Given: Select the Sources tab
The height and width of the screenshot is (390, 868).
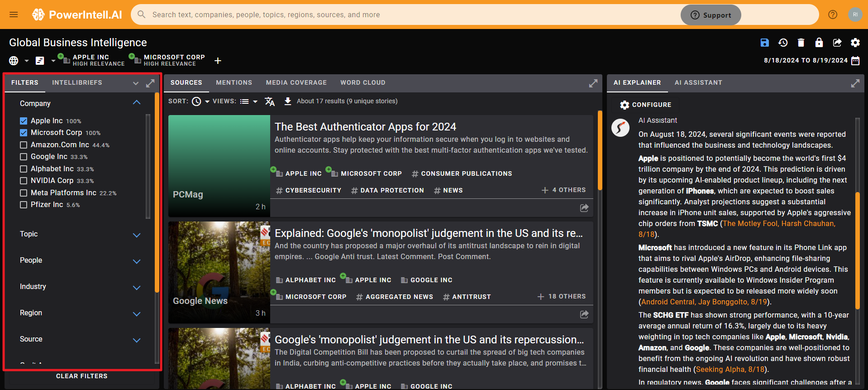Looking at the screenshot, I should click(186, 82).
